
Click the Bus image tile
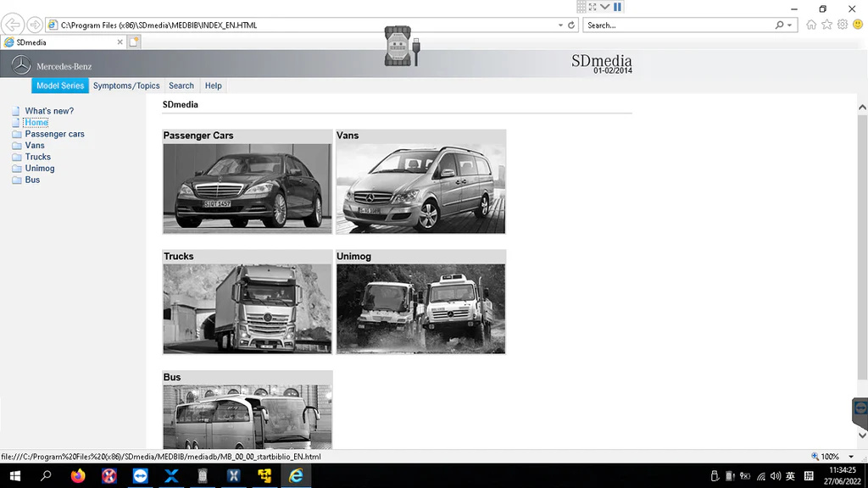(248, 417)
